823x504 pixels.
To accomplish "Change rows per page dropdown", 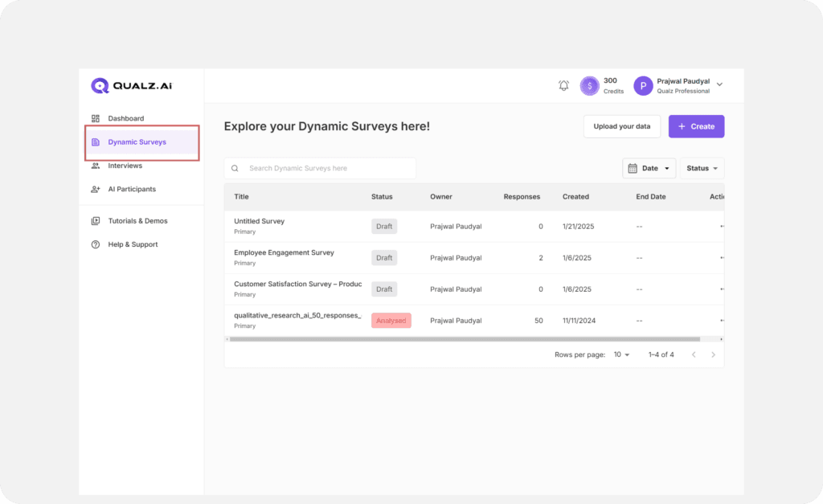I will click(x=621, y=354).
